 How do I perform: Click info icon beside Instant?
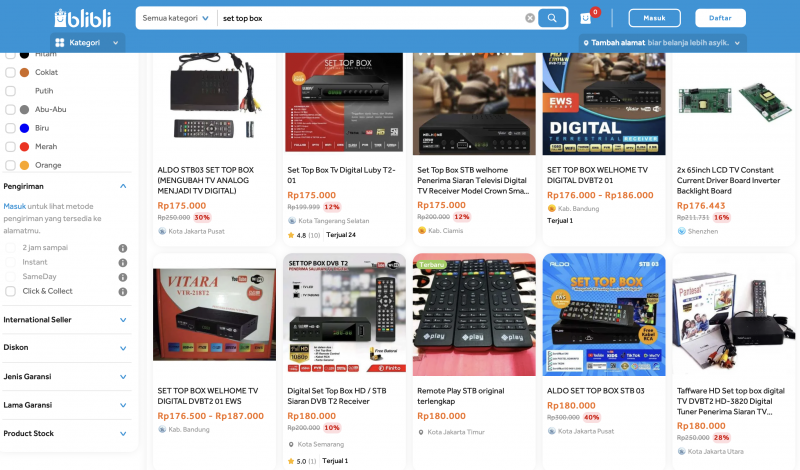pyautogui.click(x=123, y=263)
